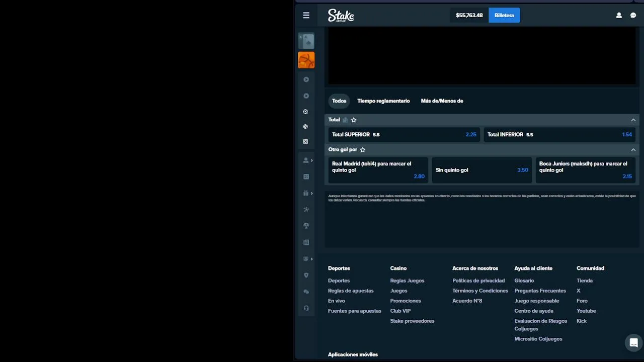Open Juego responsable link
The width and height of the screenshot is (644, 362).
(x=537, y=301)
